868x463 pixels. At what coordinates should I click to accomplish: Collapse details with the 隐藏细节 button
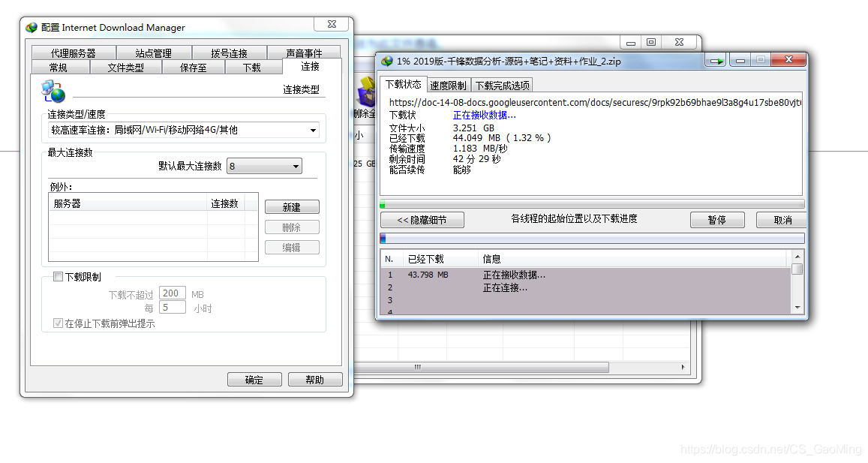point(422,219)
